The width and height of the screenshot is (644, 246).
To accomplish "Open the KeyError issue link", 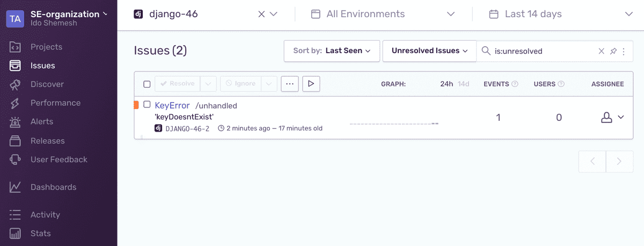I will pyautogui.click(x=172, y=105).
